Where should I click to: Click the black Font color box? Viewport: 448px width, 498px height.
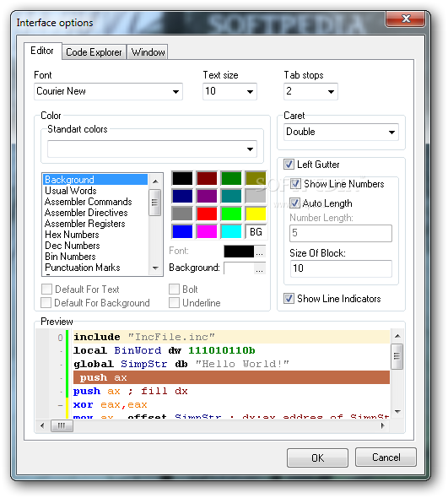point(239,252)
